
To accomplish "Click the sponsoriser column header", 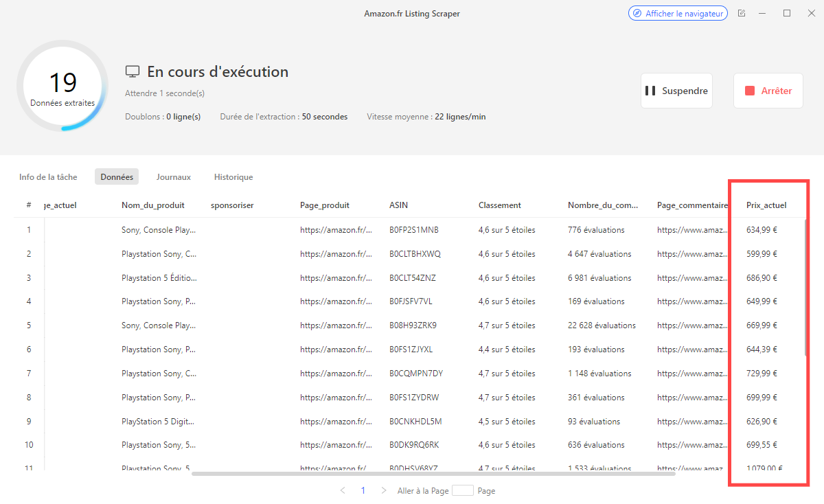I will click(232, 205).
